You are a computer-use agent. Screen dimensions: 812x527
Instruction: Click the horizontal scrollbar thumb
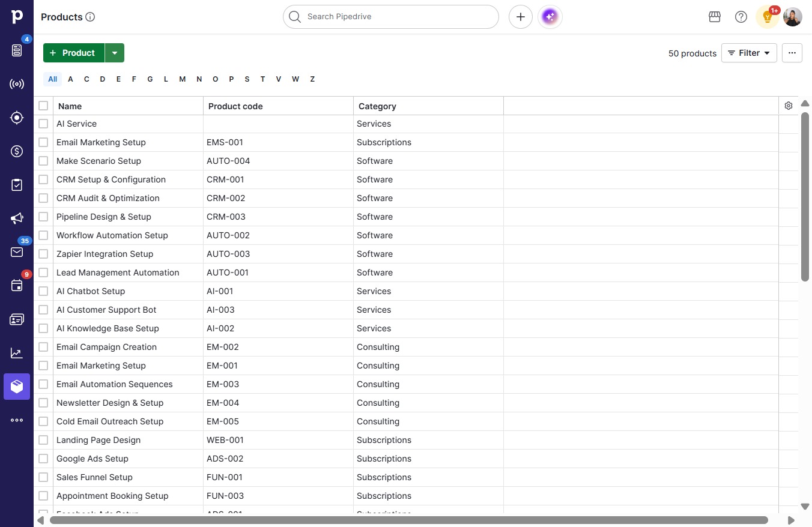pyautogui.click(x=409, y=520)
